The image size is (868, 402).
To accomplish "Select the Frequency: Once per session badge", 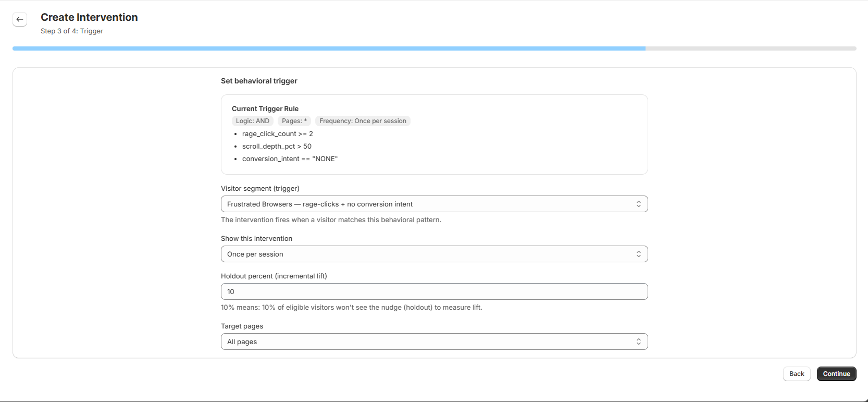I will tap(363, 121).
